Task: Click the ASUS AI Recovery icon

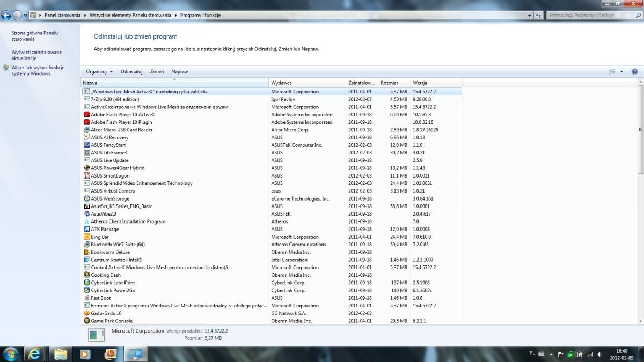Action: 86,137
